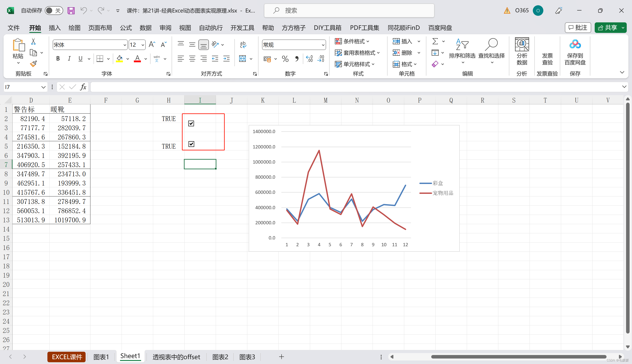Image resolution: width=632 pixels, height=364 pixels.
Task: Click the AutoSum sigma icon
Action: [435, 41]
